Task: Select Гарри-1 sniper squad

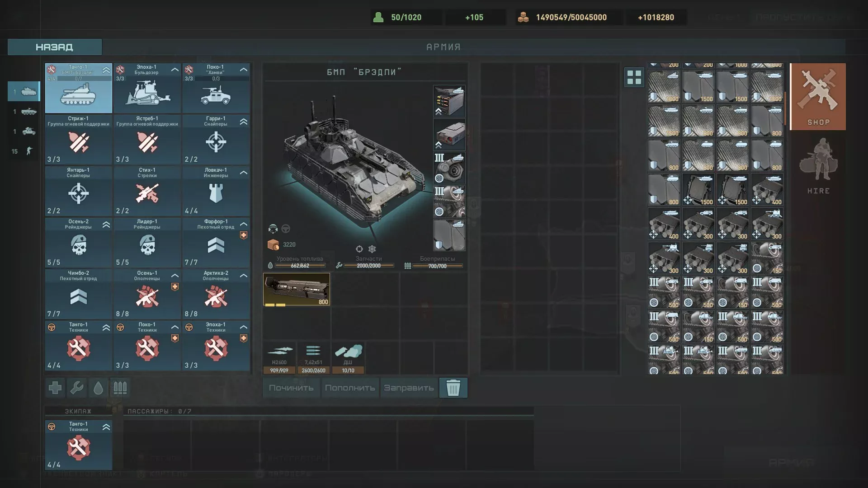Action: click(x=216, y=140)
